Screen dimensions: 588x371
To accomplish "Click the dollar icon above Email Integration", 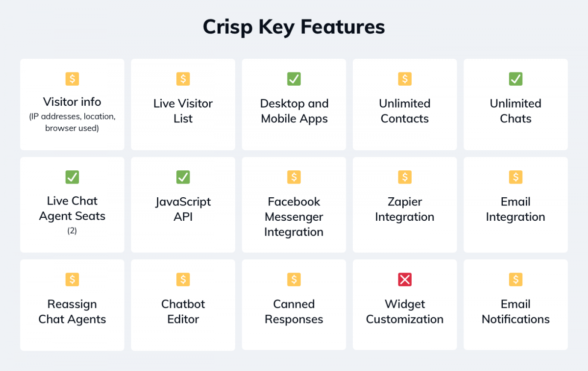I will click(x=515, y=177).
